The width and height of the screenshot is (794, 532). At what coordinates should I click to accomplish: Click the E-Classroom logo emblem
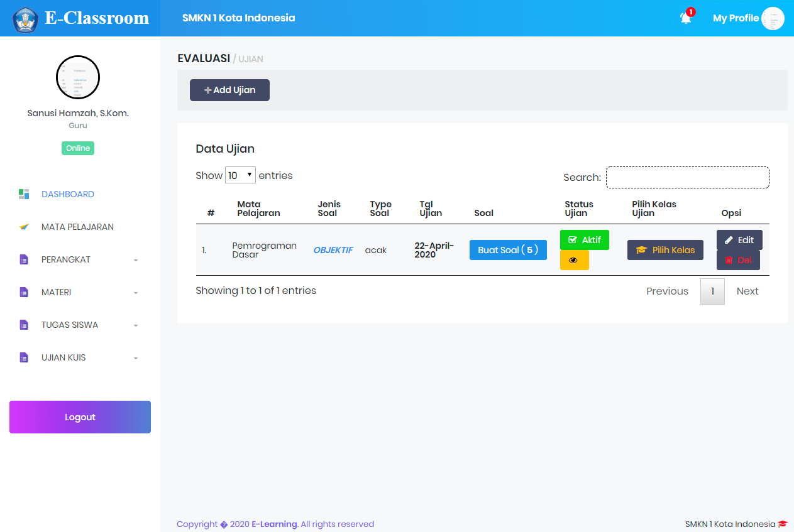click(25, 19)
